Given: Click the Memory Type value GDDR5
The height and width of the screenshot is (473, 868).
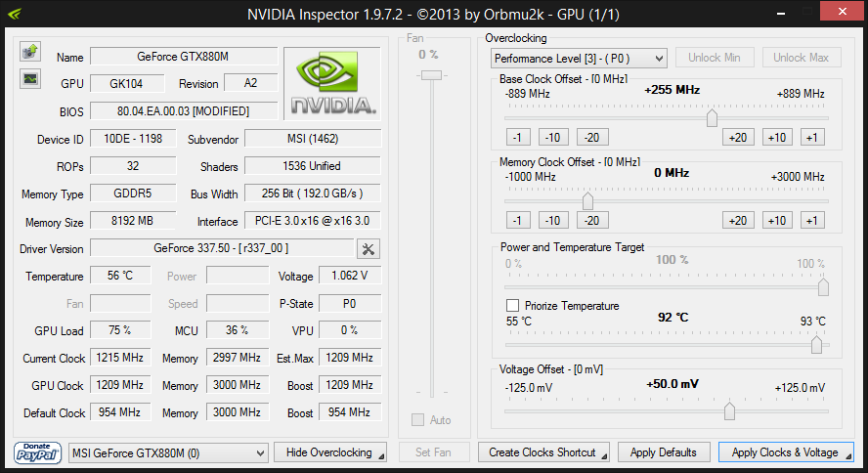Looking at the screenshot, I should pyautogui.click(x=133, y=193).
